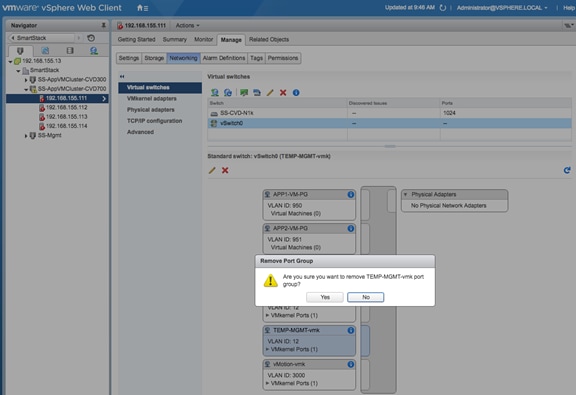
Task: Refresh the switch diagram
Action: coord(567,170)
